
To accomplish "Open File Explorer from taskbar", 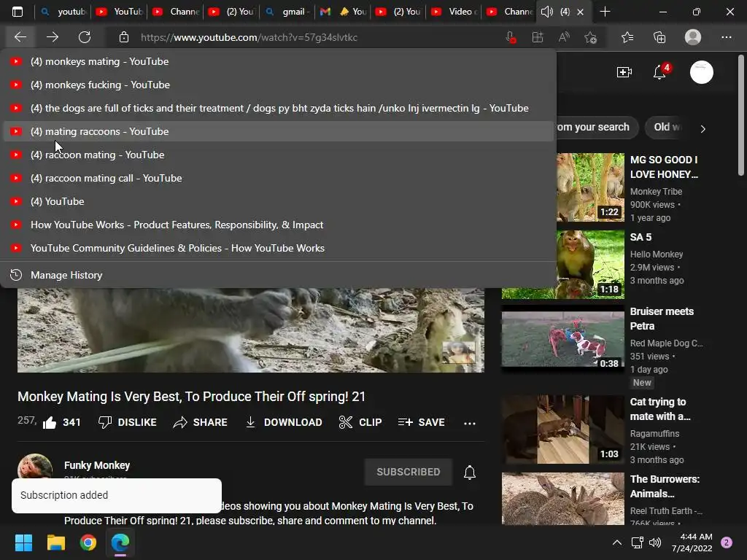I will tap(55, 542).
